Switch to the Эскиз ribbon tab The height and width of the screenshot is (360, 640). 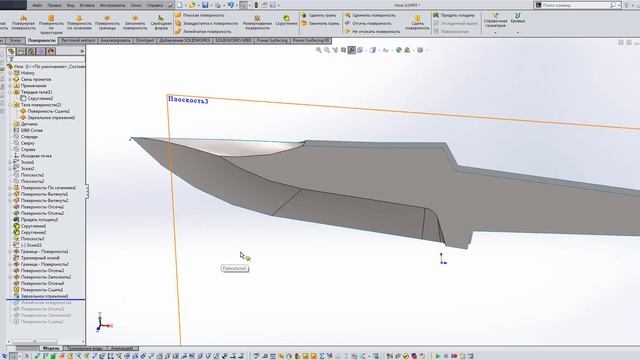tap(16, 41)
